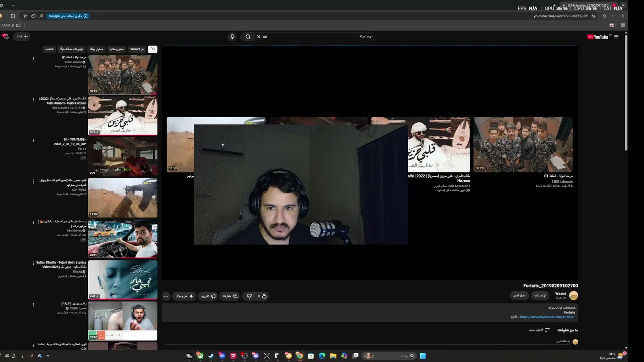Open sidebar 7SNEN reaction video thumbnail
Image resolution: width=644 pixels, height=362 pixels.
(123, 321)
